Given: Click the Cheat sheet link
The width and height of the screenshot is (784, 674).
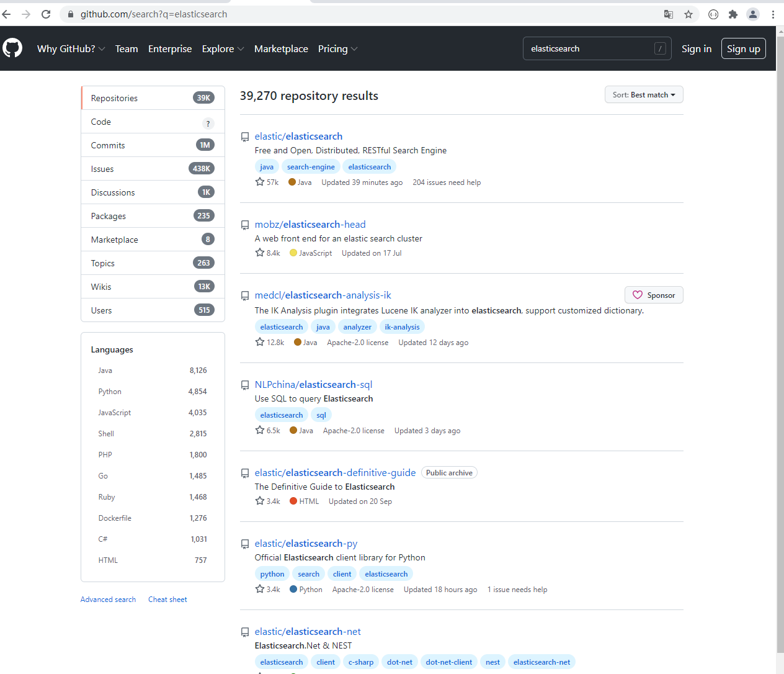Looking at the screenshot, I should [167, 600].
